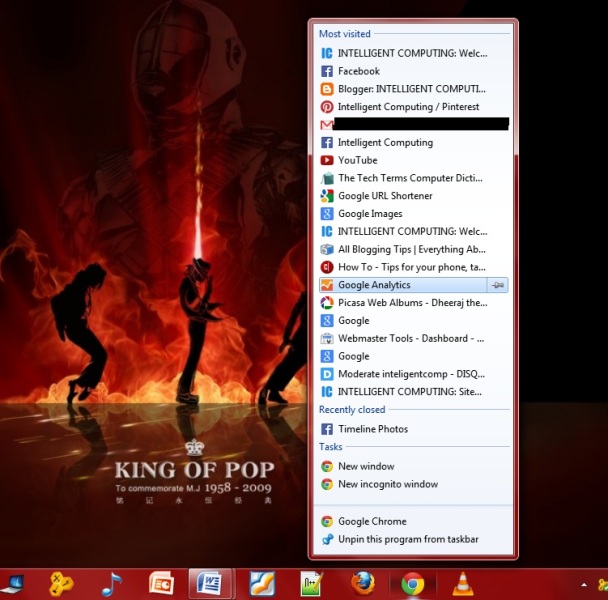Open the redacted Gmail entry
Viewport: 608px width, 600px height.
tap(414, 124)
